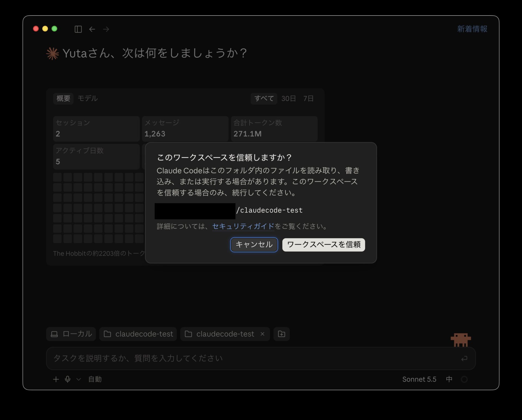Click the アクティブ日数 stat card
522x420 pixels.
click(x=96, y=157)
